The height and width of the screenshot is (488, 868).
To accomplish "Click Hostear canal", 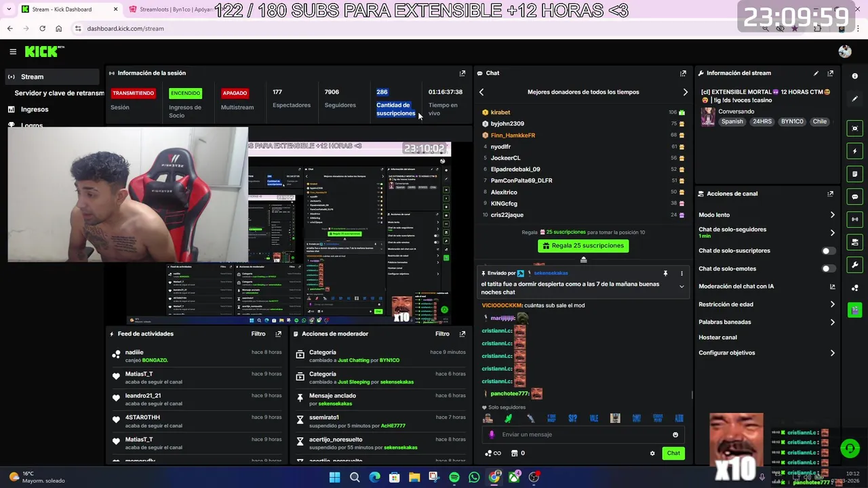I will click(717, 338).
